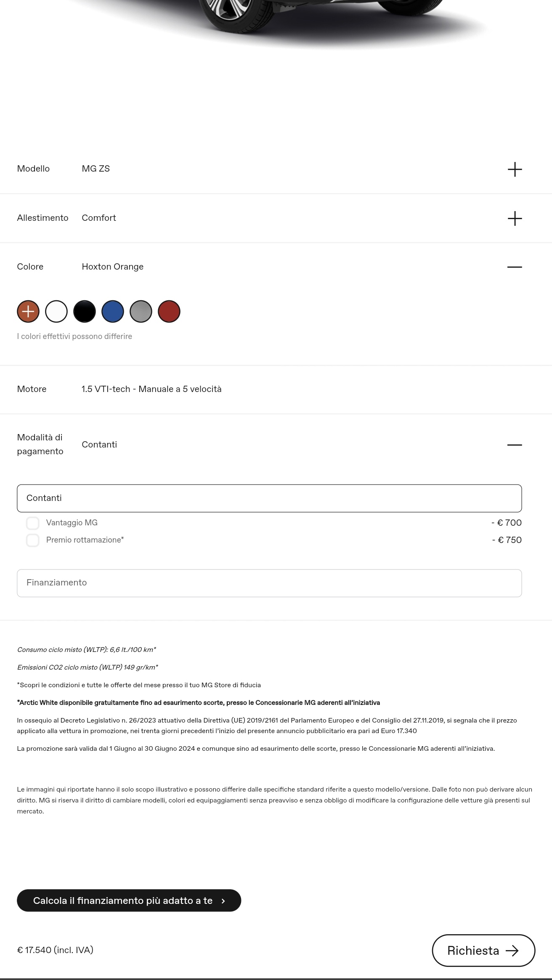The image size is (552, 980).
Task: Expand the Allestimento section plus icon
Action: (x=515, y=218)
